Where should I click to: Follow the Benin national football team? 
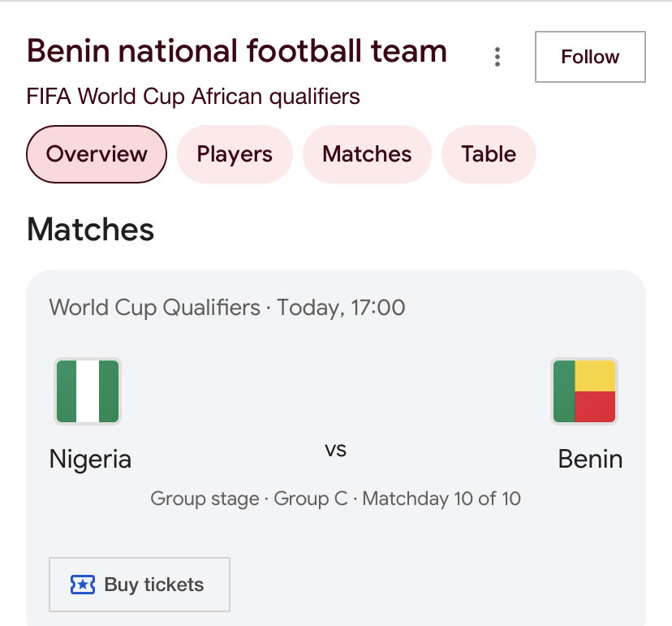(x=590, y=57)
